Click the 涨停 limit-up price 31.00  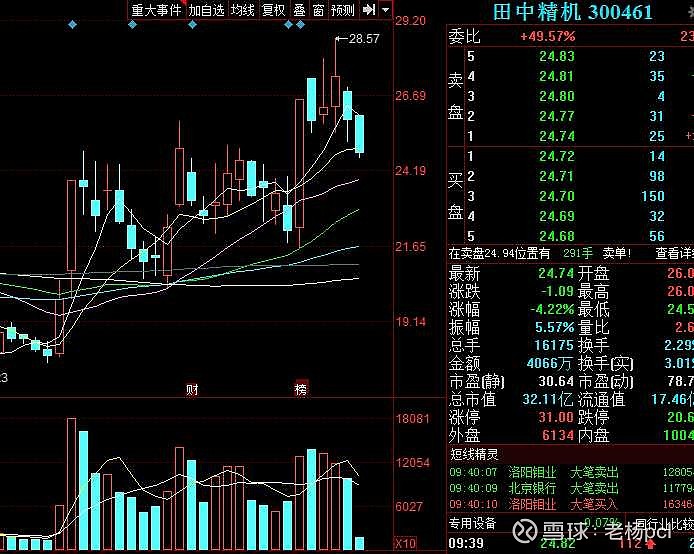(556, 417)
